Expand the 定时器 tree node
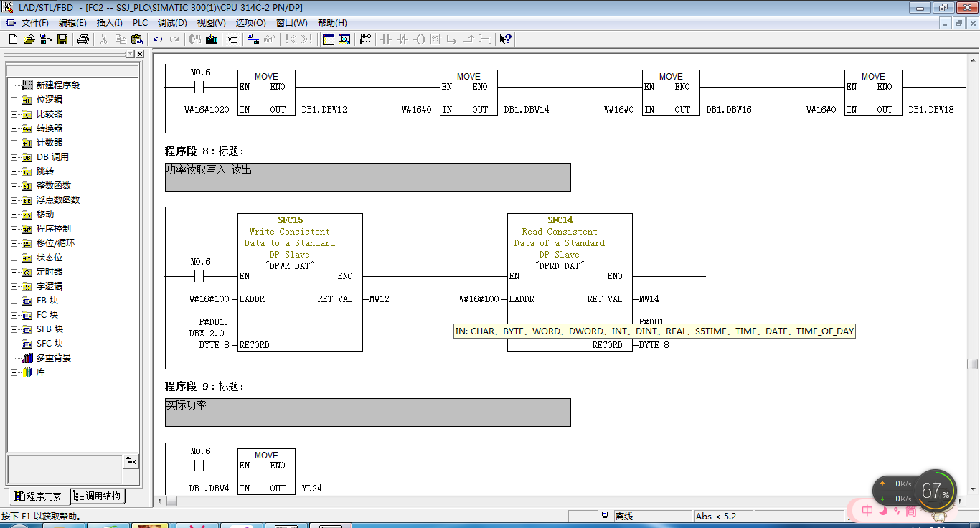 coord(14,272)
